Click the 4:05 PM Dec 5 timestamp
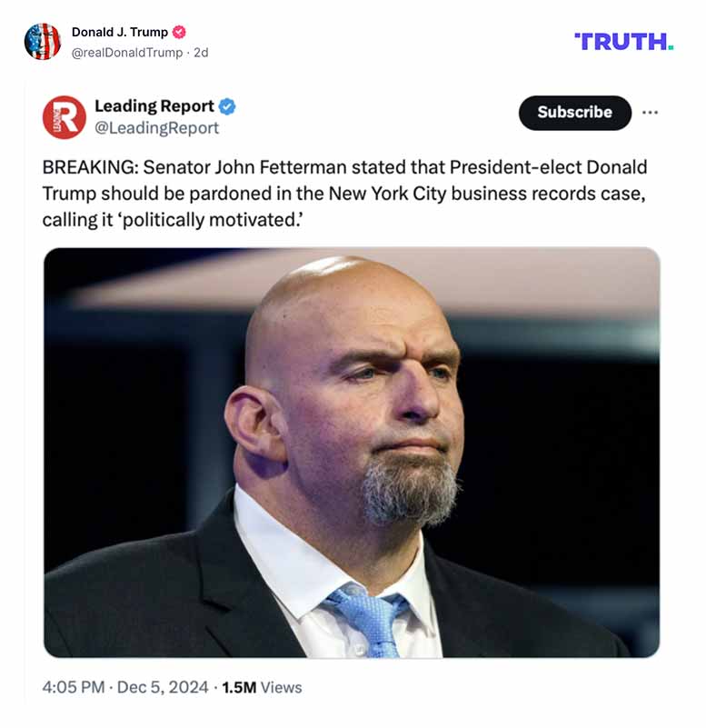This screenshot has width=706, height=728. [x=125, y=688]
